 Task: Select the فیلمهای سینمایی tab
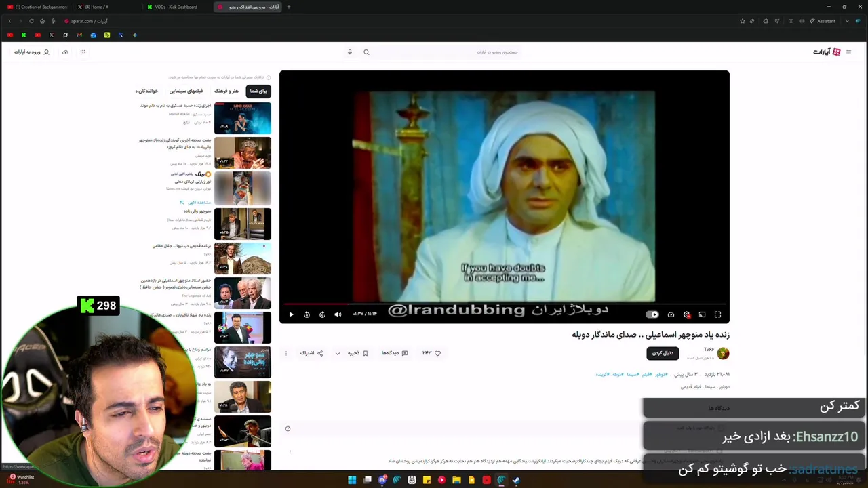click(x=186, y=91)
